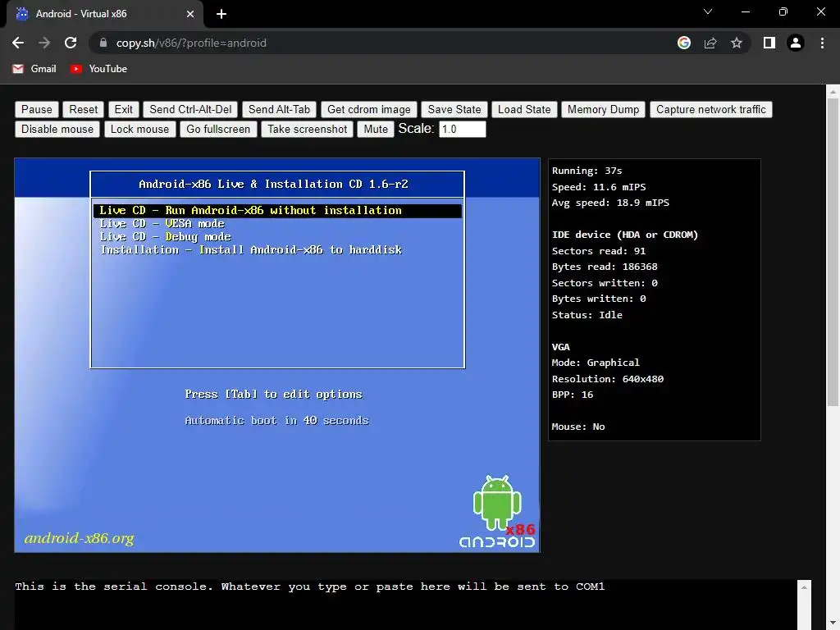840x630 pixels.
Task: Toggle Disable mouse
Action: click(x=57, y=129)
